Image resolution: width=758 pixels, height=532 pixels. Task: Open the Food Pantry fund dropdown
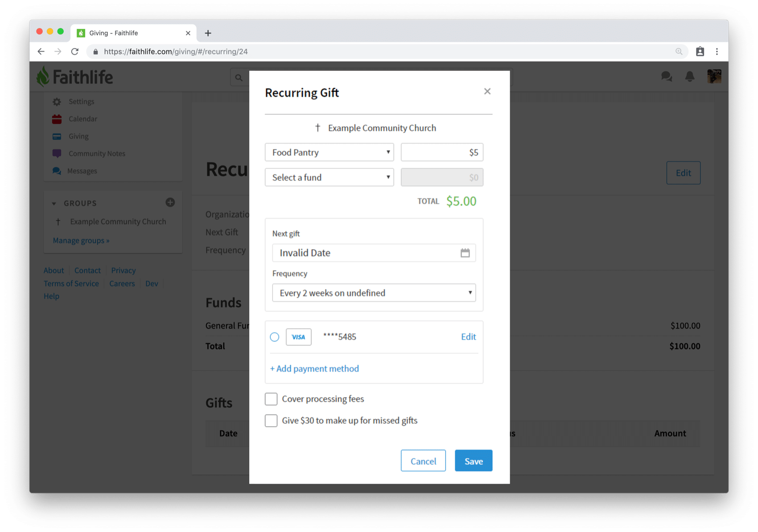[x=329, y=153]
